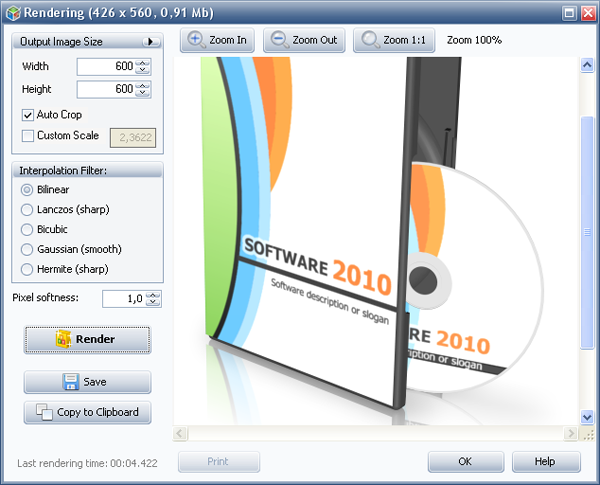Click the Zoom In magnifier button
The height and width of the screenshot is (485, 600).
(x=217, y=40)
